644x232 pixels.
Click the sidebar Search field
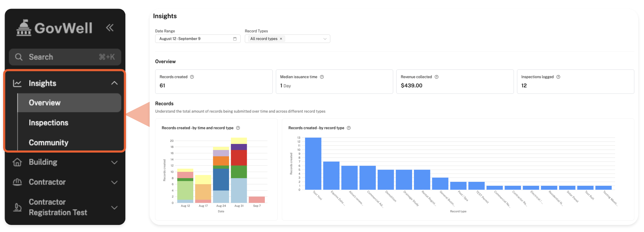pos(65,57)
